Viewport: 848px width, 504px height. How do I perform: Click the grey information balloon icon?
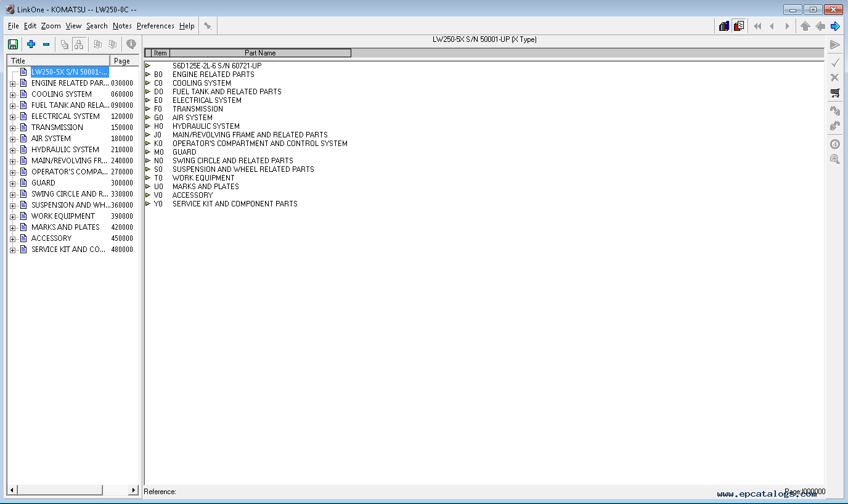click(131, 44)
